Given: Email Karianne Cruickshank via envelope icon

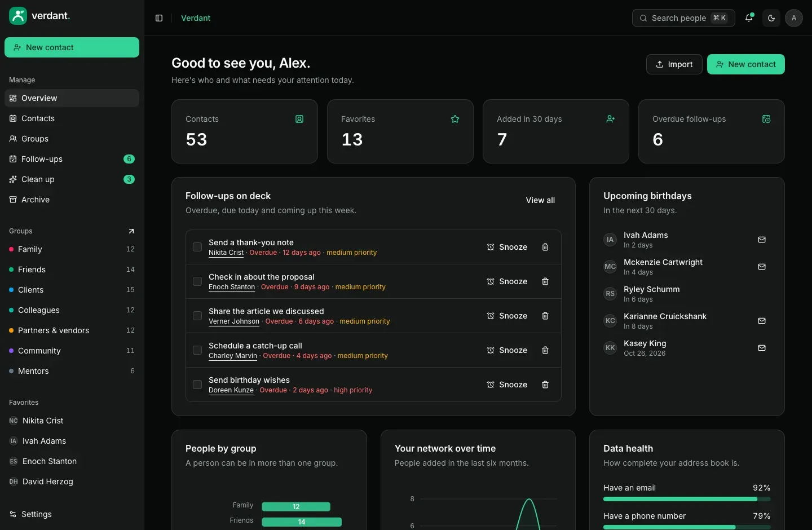Looking at the screenshot, I should point(762,321).
